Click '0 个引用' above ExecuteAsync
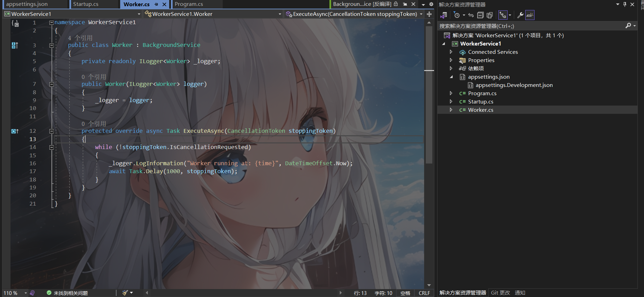Image resolution: width=644 pixels, height=297 pixels. click(x=94, y=124)
